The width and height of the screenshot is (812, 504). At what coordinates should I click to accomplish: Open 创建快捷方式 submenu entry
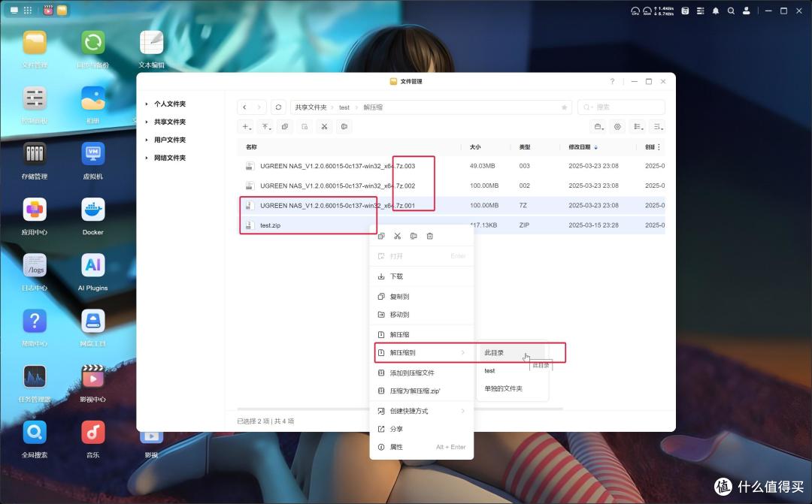tap(422, 411)
